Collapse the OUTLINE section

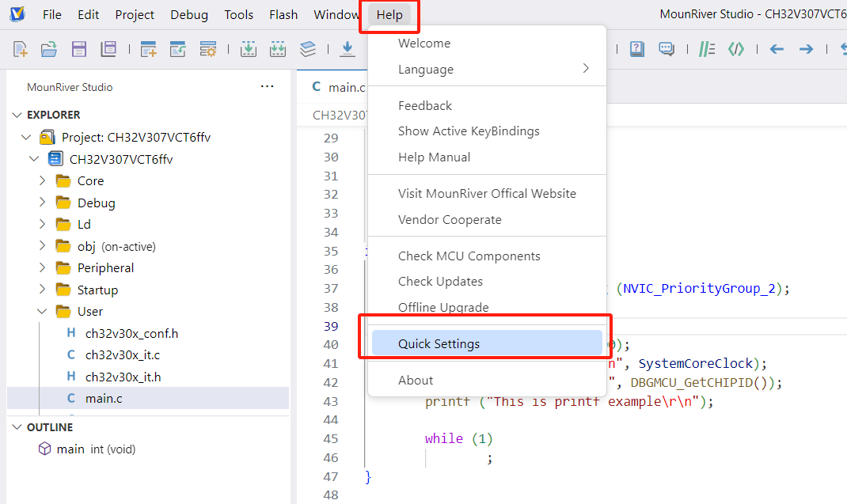click(x=17, y=427)
